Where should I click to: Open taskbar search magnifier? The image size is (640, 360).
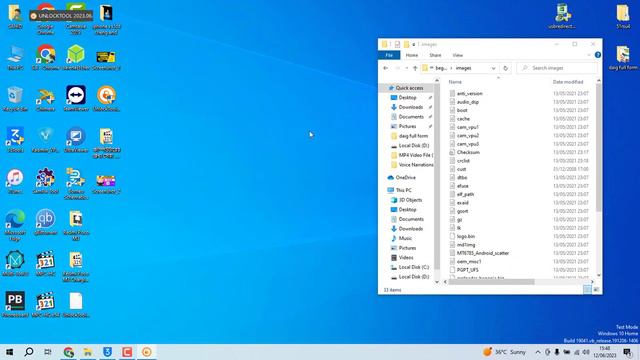(29, 352)
